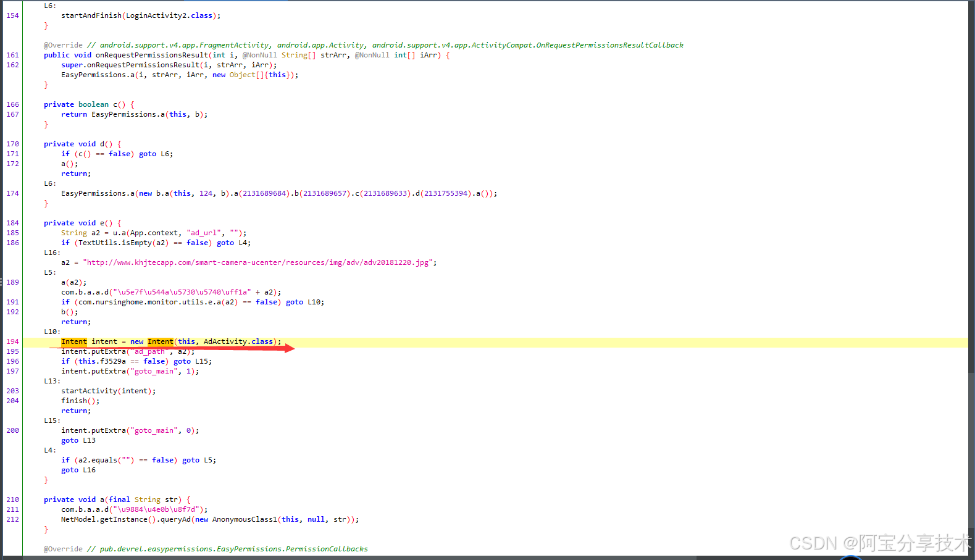
Task: Select the highlighted Intent after 'new'
Action: [161, 341]
